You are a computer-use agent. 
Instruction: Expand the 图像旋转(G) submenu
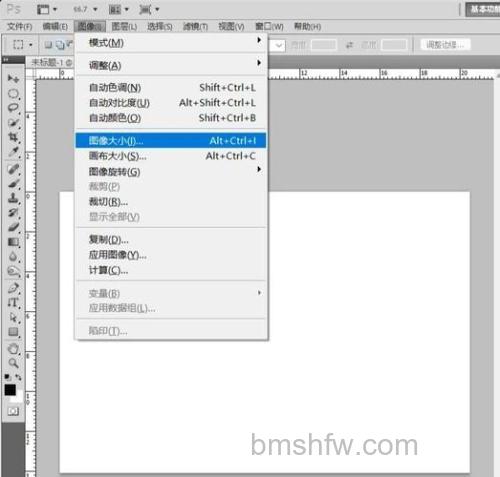coord(171,172)
